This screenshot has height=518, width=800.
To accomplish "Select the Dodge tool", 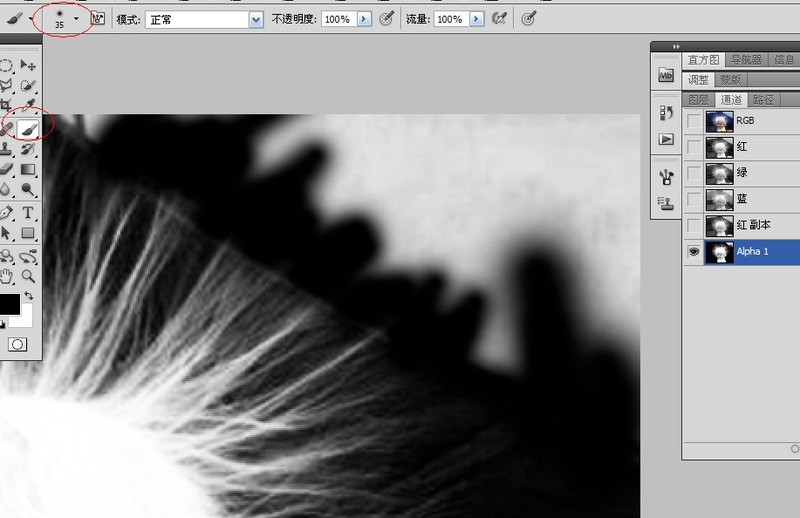I will click(28, 190).
